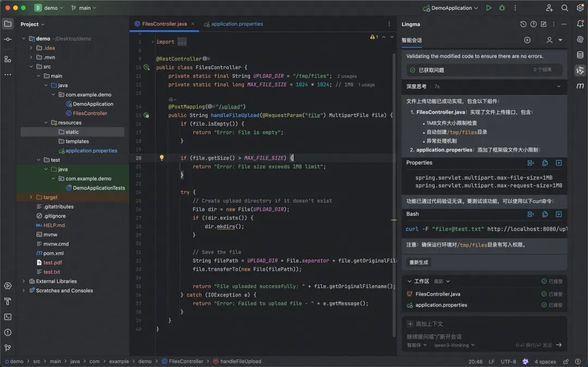588x367 pixels.
Task: Open main toolbar more actions menu
Action: [x=515, y=8]
